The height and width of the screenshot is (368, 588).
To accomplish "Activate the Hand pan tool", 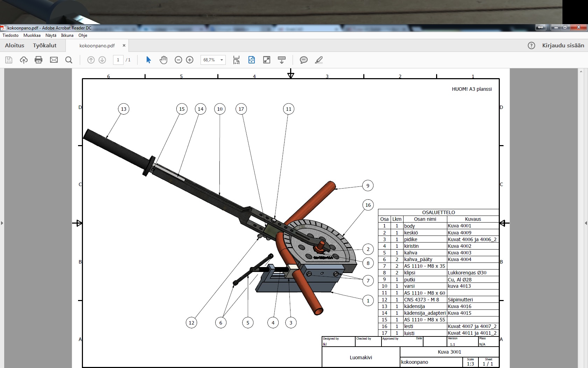I will click(x=163, y=60).
